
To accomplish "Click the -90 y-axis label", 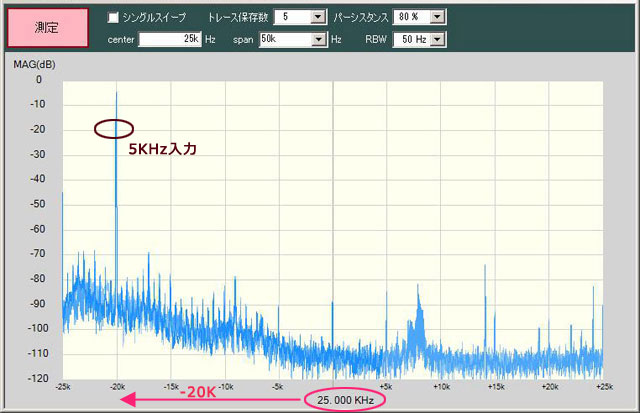I will (x=38, y=304).
